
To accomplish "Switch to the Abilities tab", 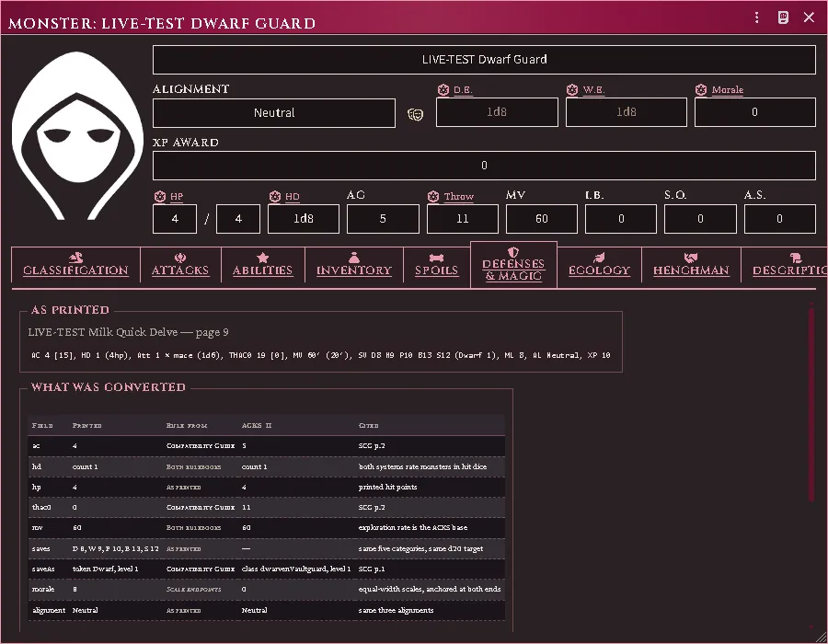I will (262, 264).
